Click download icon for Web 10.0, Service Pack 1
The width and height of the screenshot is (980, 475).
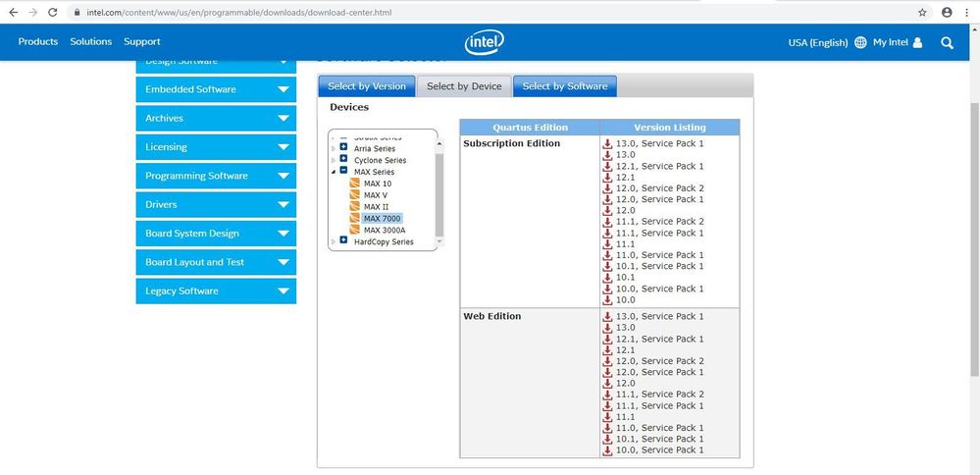tap(607, 450)
